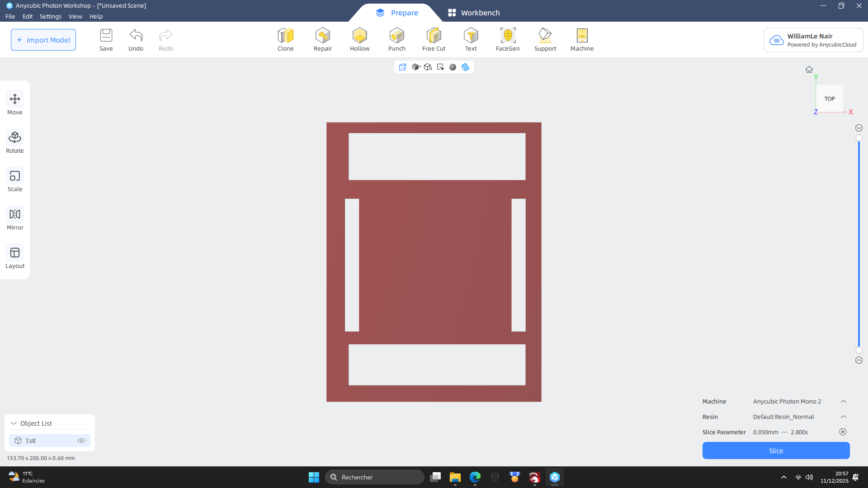Click the TOP face of the view cube
868x488 pixels.
pyautogui.click(x=830, y=99)
